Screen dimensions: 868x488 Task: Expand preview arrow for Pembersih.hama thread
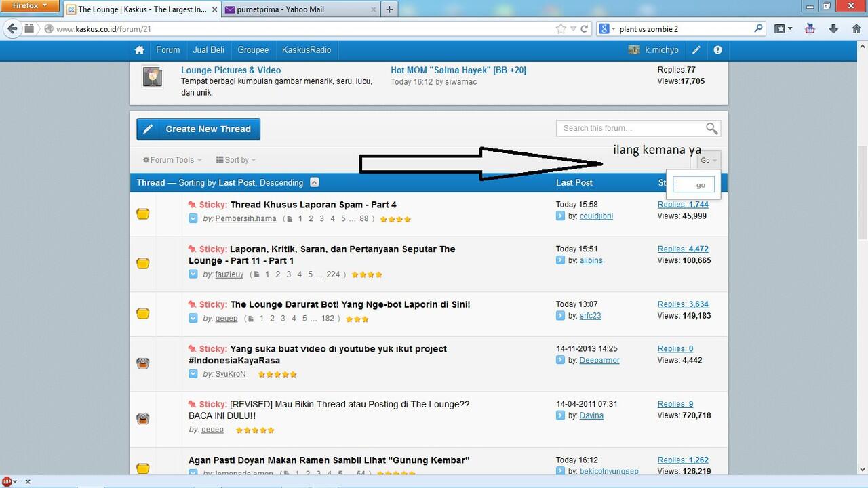[x=193, y=219]
